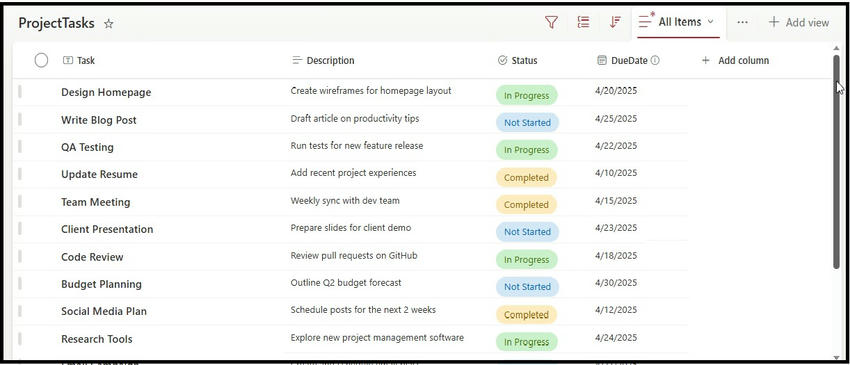Click the DueDate info icon

(655, 60)
